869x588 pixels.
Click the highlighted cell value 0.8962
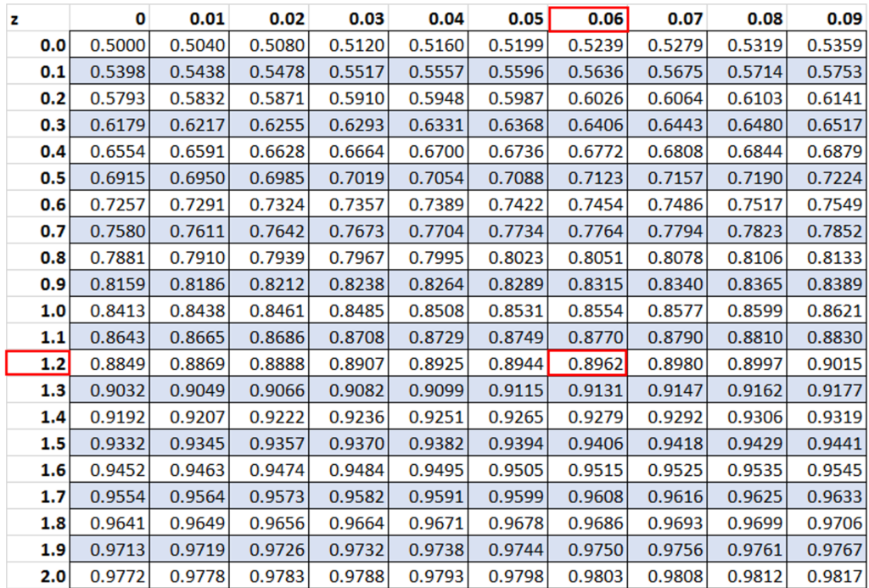588,364
